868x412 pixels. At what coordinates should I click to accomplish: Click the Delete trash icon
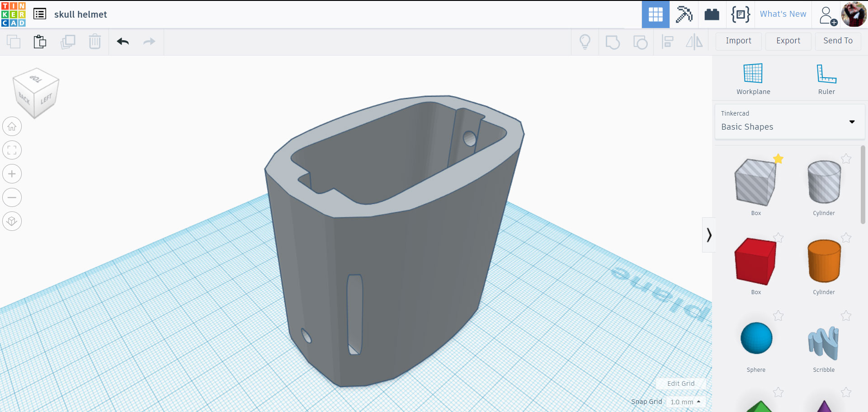coord(95,42)
